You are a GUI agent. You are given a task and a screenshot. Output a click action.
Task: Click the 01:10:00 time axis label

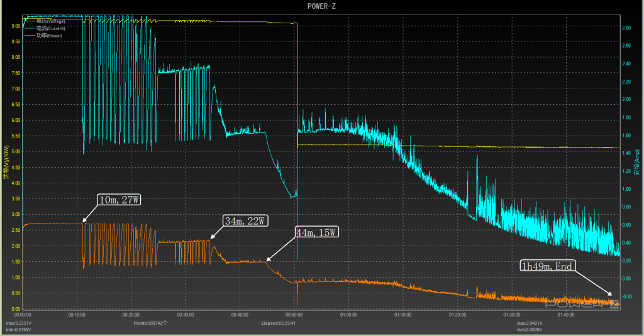click(403, 315)
